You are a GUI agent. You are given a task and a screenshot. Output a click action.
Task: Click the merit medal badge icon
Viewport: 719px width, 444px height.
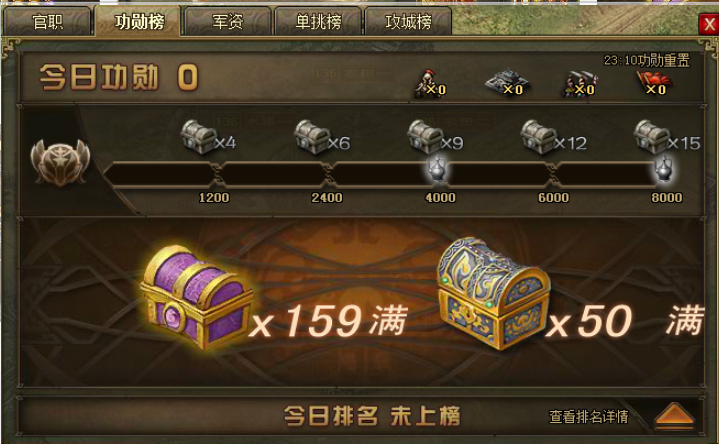tap(60, 162)
